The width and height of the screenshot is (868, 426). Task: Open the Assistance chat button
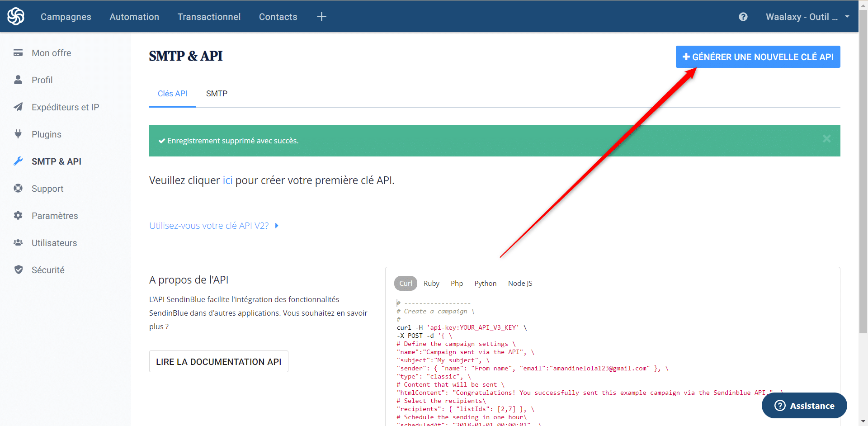coord(804,406)
